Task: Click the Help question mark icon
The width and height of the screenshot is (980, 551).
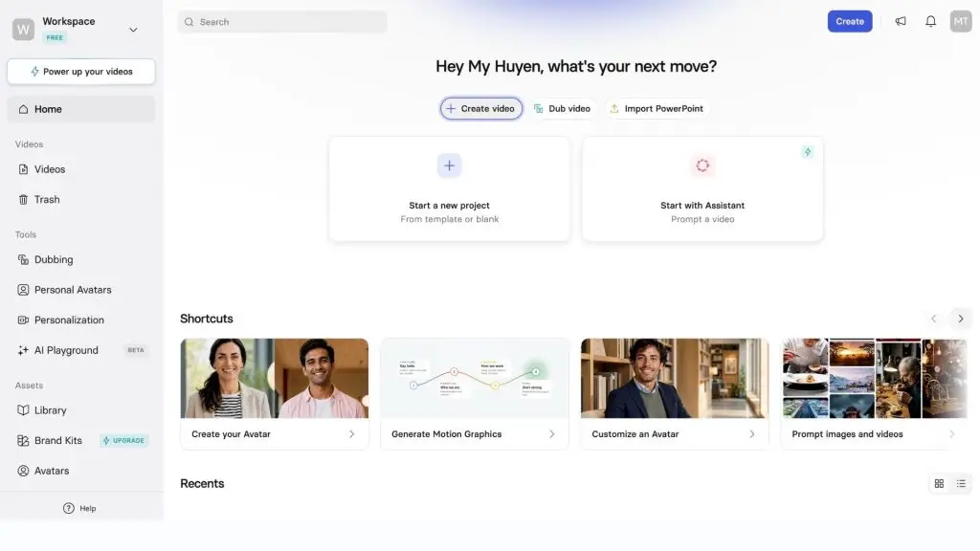Action: (69, 509)
